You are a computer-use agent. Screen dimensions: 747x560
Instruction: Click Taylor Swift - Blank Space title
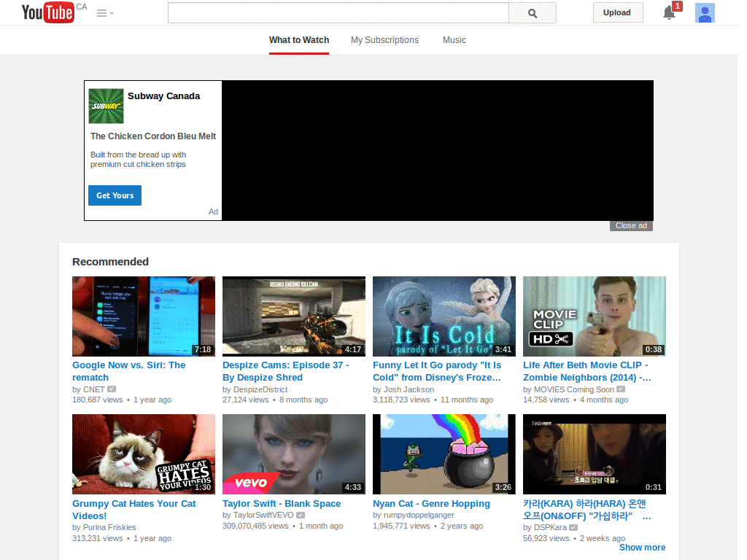(x=282, y=503)
